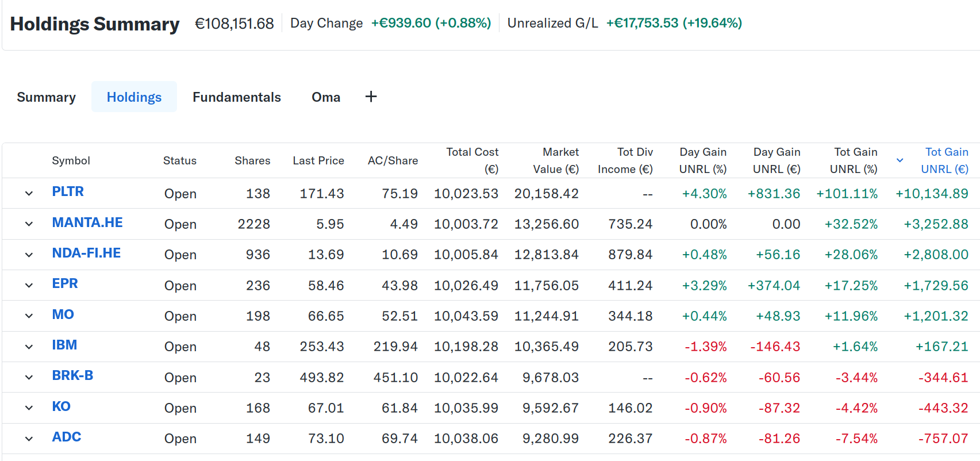Expand the MO holding row
This screenshot has width=980, height=461.
(x=29, y=316)
